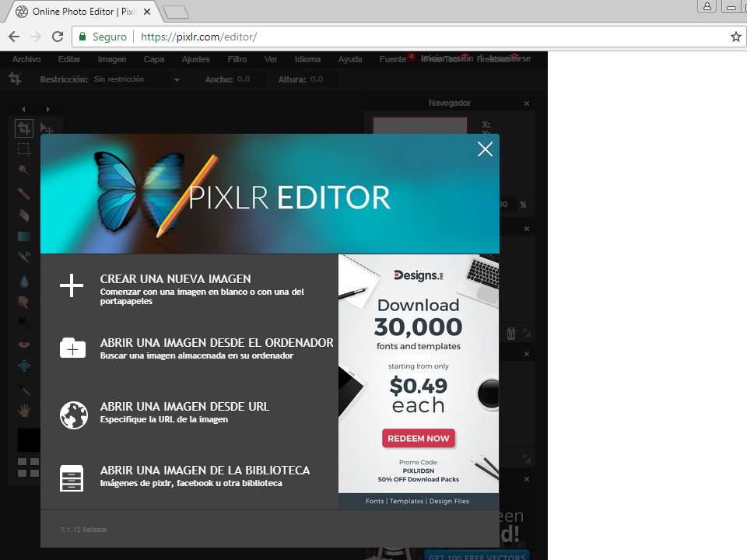Select the Marquee selection tool
This screenshot has width=747, height=560.
24,149
